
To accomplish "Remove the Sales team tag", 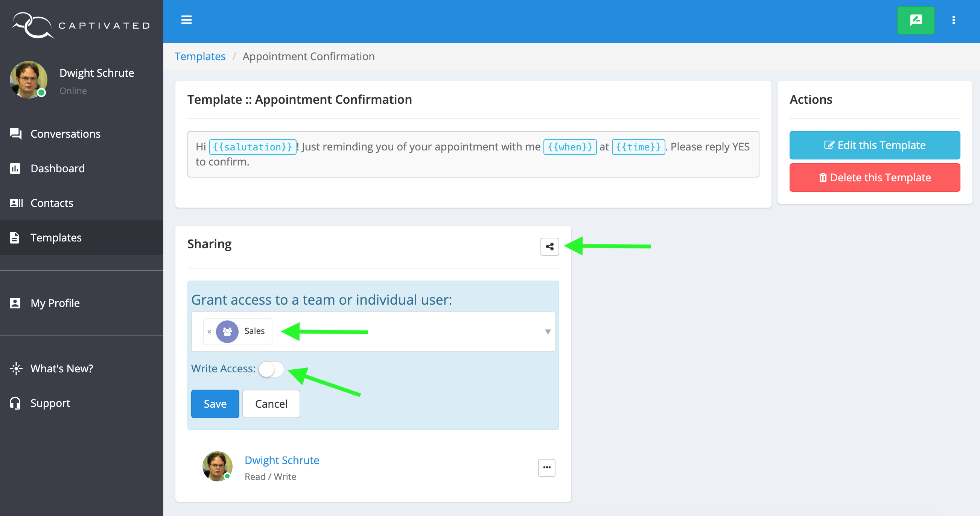I will click(209, 332).
